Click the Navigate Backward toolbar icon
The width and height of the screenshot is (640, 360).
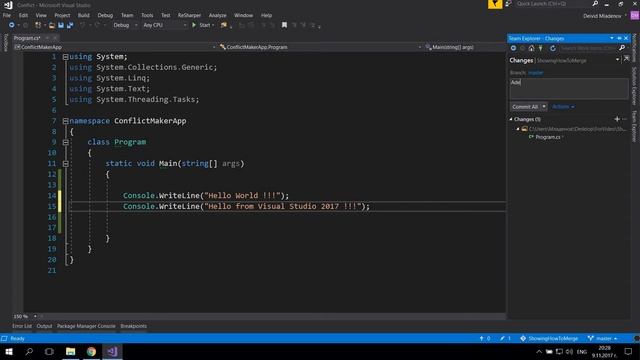(11, 25)
